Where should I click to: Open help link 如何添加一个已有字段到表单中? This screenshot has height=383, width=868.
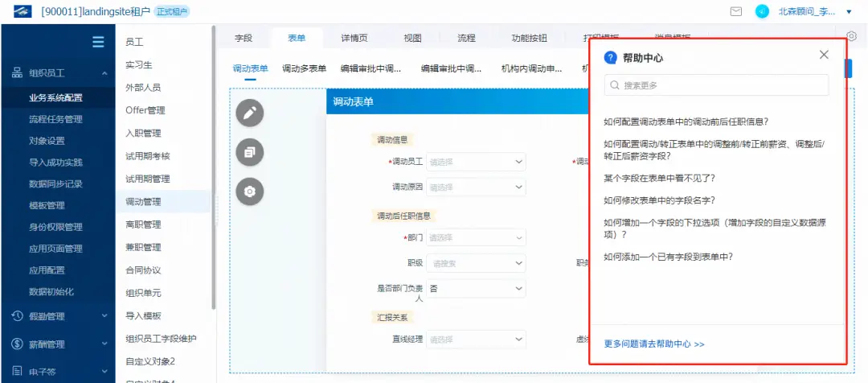pos(669,257)
